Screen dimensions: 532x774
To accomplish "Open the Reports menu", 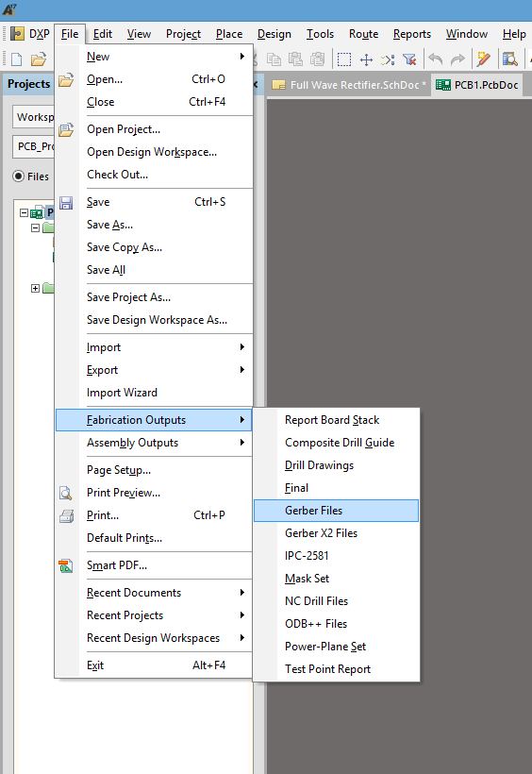I will pos(412,34).
